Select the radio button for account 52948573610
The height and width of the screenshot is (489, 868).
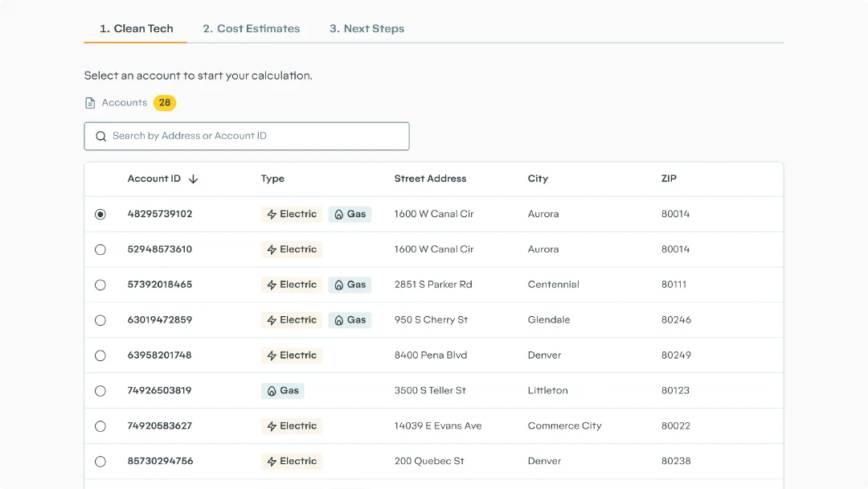(100, 250)
